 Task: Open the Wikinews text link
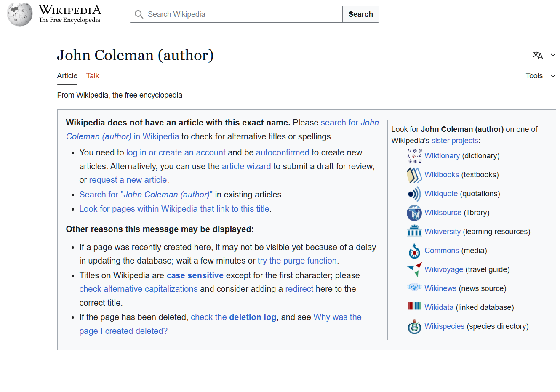[x=440, y=288]
